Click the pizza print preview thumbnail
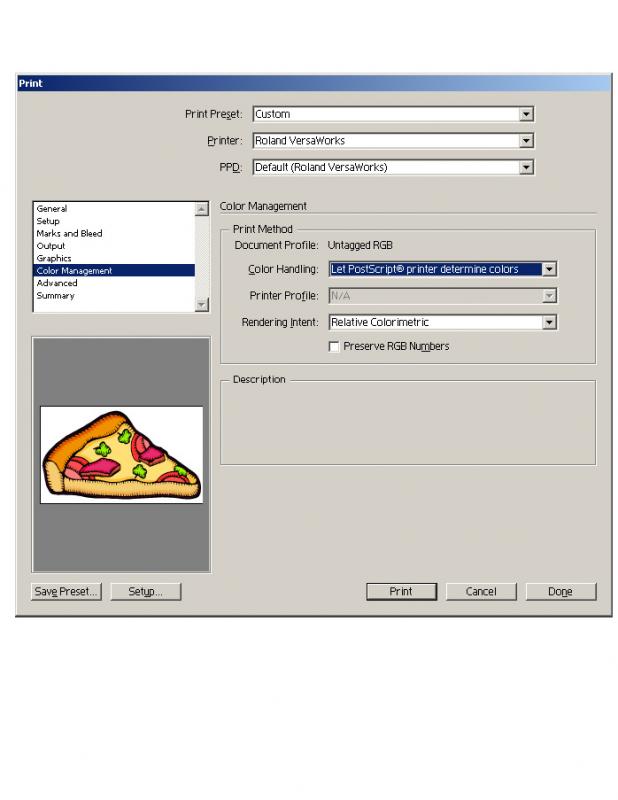618x800 pixels. coord(121,455)
